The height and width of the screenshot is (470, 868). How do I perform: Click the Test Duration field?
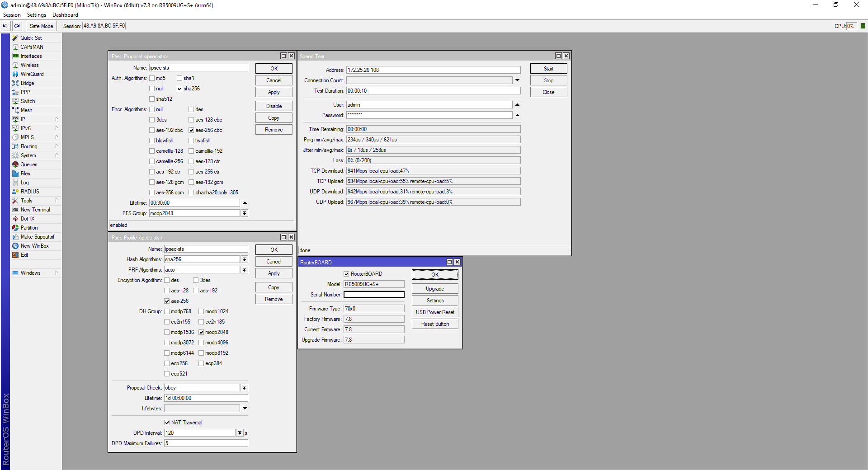coord(433,91)
